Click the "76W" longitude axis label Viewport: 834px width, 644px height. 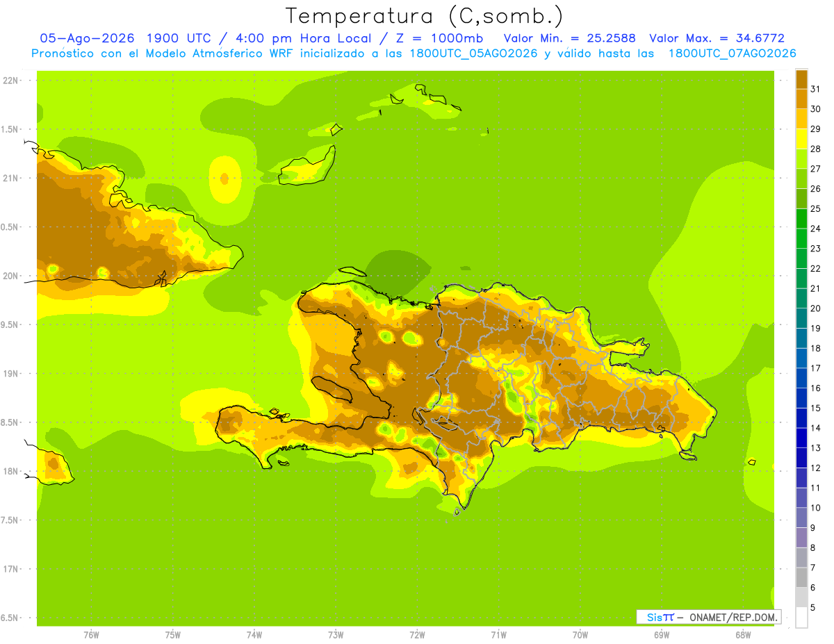[x=91, y=635]
